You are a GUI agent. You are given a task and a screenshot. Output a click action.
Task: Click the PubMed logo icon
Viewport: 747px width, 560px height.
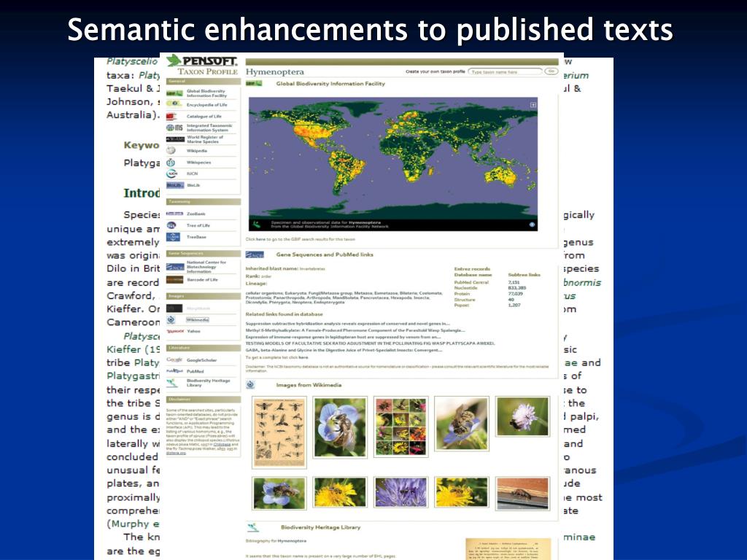(174, 371)
